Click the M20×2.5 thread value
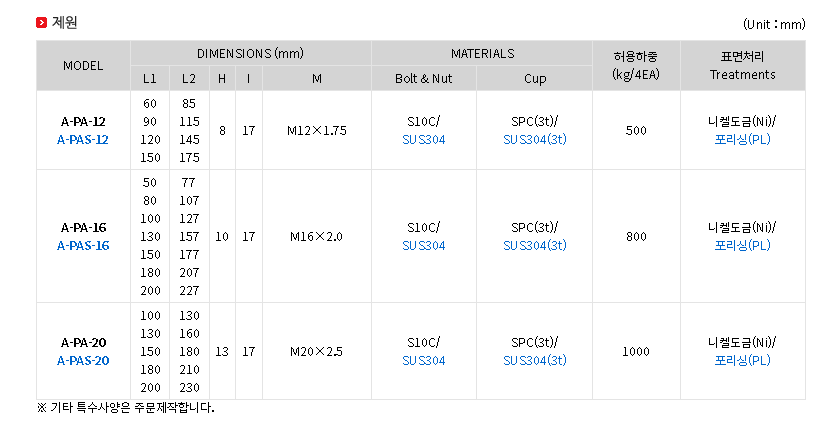 (x=316, y=351)
